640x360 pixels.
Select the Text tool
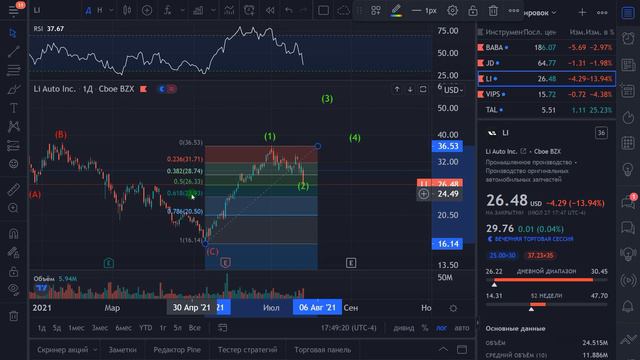13,108
